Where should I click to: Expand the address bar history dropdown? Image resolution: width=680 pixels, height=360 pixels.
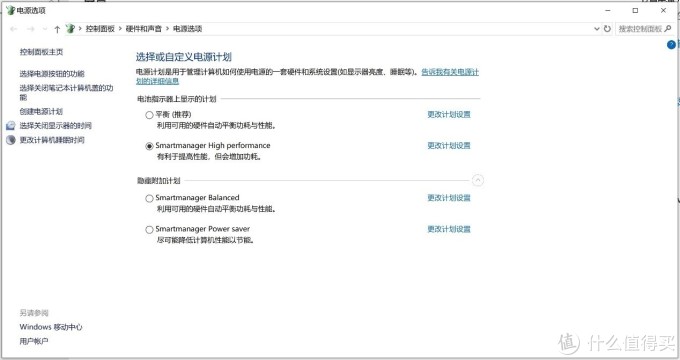(x=597, y=29)
